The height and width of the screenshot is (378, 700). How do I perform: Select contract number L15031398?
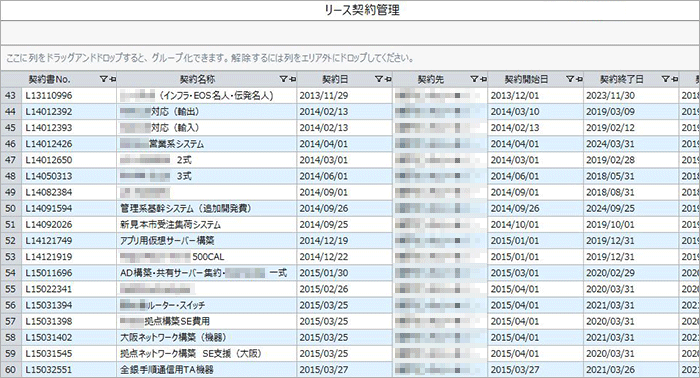(69, 321)
